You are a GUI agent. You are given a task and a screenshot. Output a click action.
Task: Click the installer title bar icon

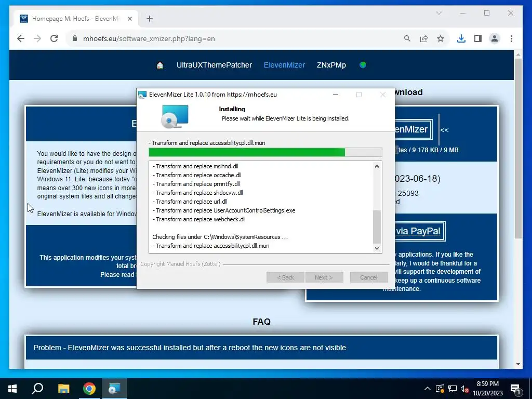coord(142,95)
